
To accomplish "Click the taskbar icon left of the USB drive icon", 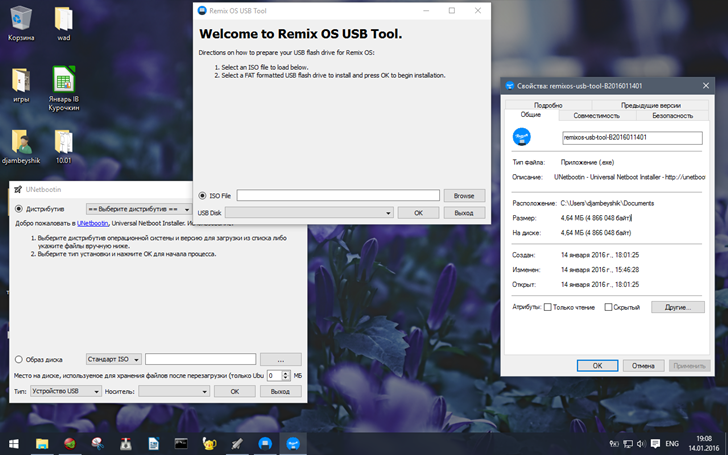I will click(x=98, y=444).
